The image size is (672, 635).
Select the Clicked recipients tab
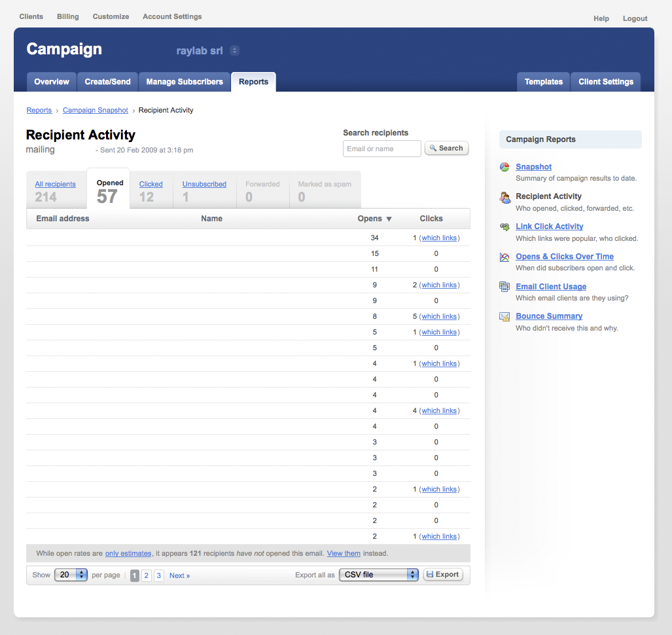[x=150, y=185]
